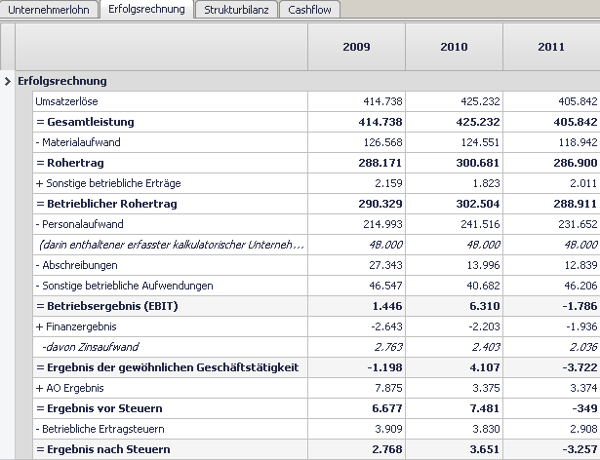Select the = Rohertrag row label
Viewport: 600px width, 460px height.
click(70, 163)
